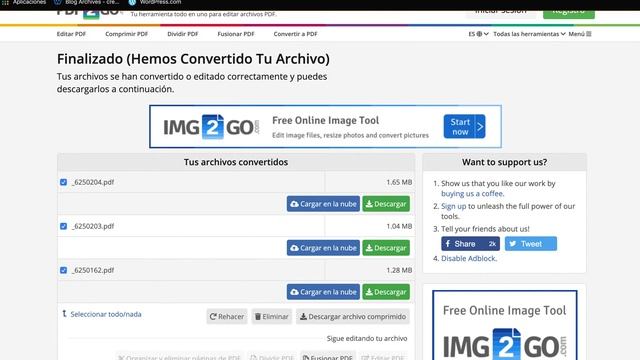The height and width of the screenshot is (360, 640).
Task: Click the Fusionar PDF button at bottom
Action: pyautogui.click(x=328, y=356)
